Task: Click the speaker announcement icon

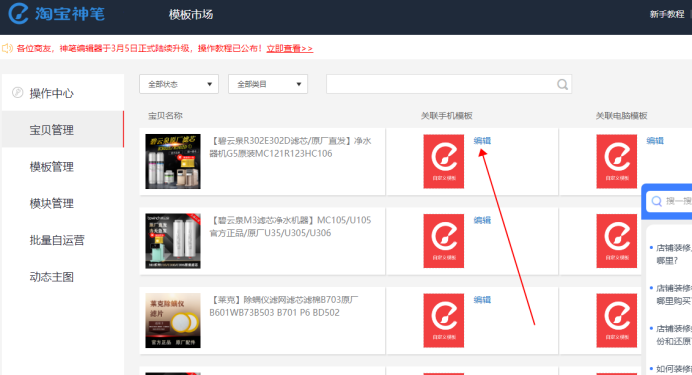Action: pyautogui.click(x=7, y=48)
